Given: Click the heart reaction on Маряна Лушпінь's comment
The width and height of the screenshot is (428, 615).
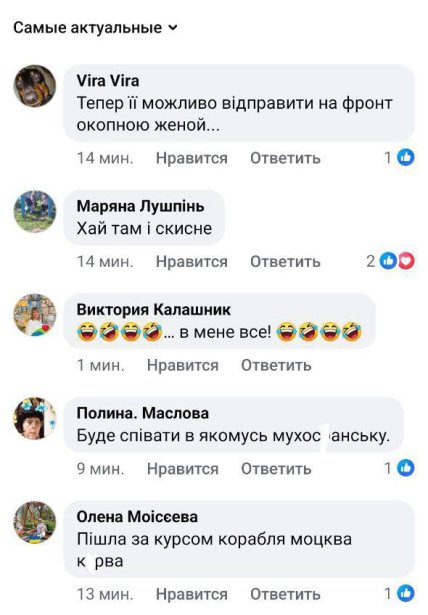Looking at the screenshot, I should pos(407,261).
